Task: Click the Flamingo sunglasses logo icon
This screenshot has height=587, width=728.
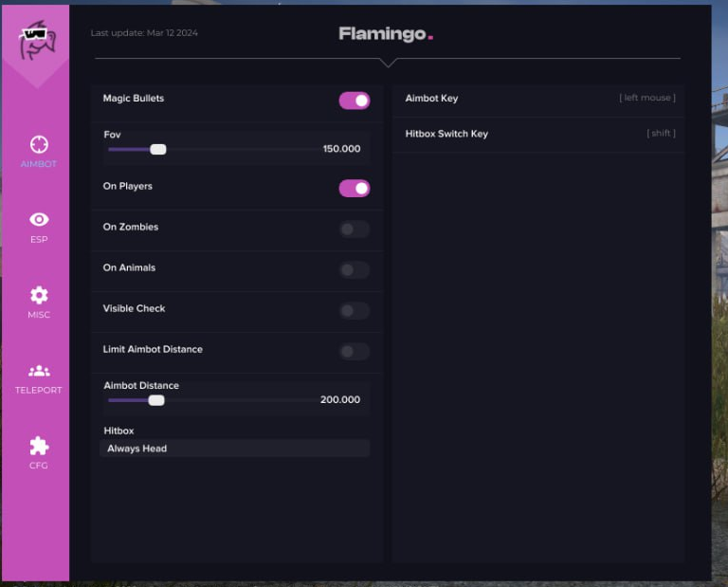Action: [38, 40]
